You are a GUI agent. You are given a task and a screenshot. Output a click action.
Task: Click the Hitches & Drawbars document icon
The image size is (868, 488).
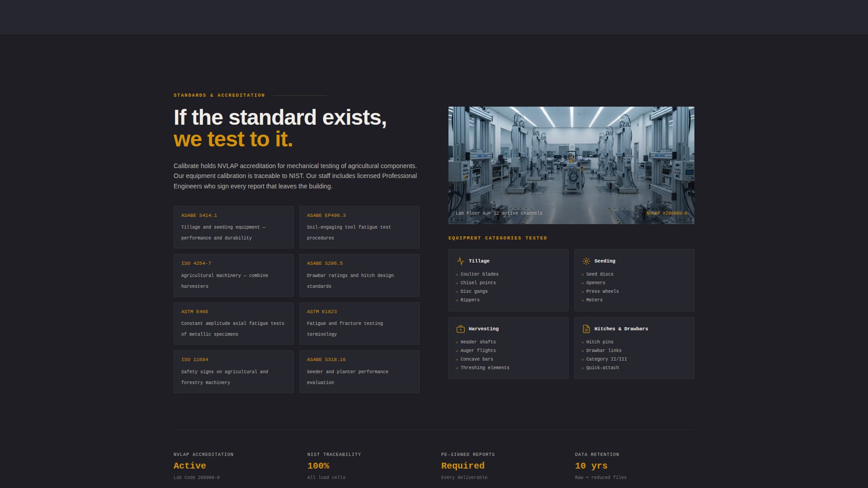(586, 329)
